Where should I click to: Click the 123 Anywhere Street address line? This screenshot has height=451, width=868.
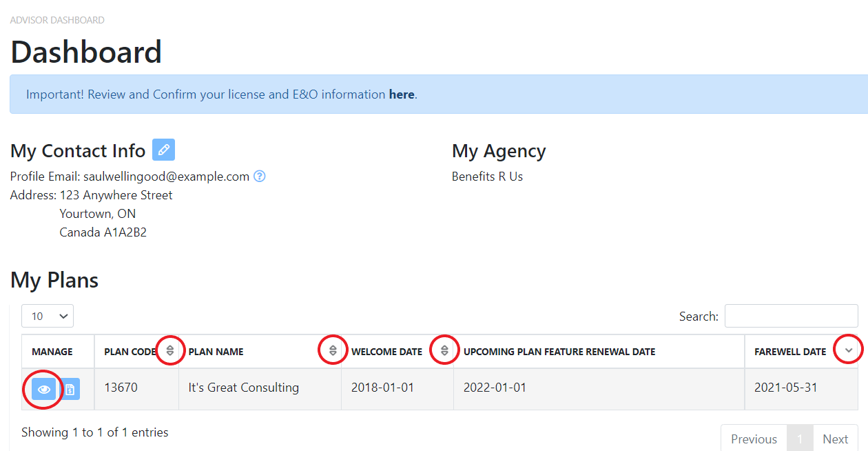click(116, 195)
